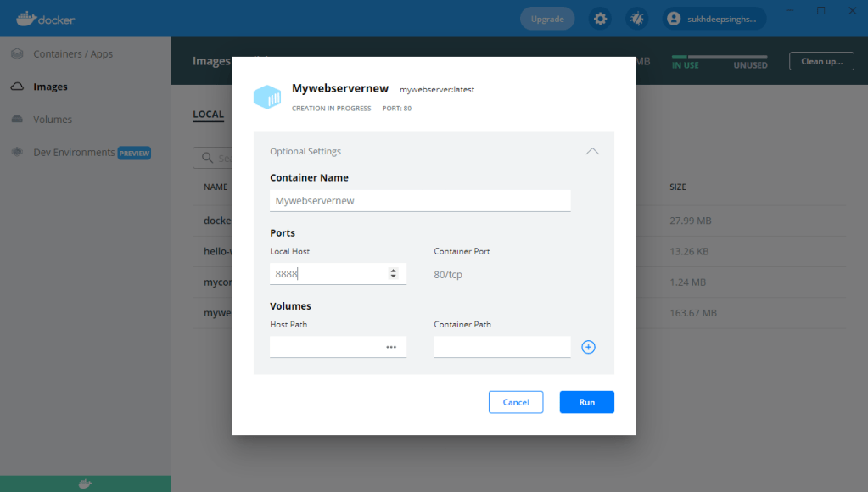Select the Images sidebar item

[50, 87]
